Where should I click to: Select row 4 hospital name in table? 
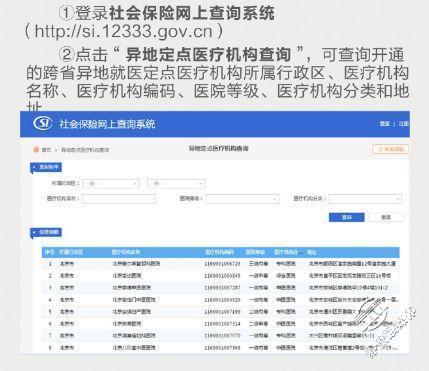134,300
